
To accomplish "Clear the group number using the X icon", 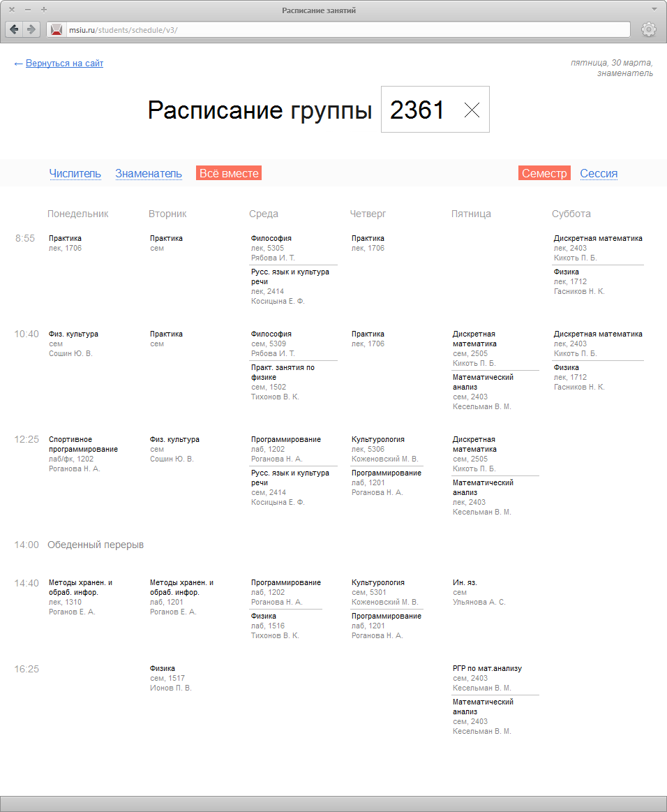I will [x=472, y=110].
